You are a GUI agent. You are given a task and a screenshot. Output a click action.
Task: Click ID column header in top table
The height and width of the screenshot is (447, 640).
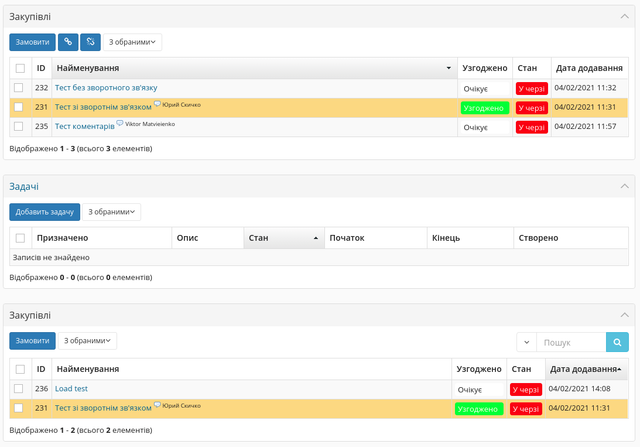tap(41, 68)
